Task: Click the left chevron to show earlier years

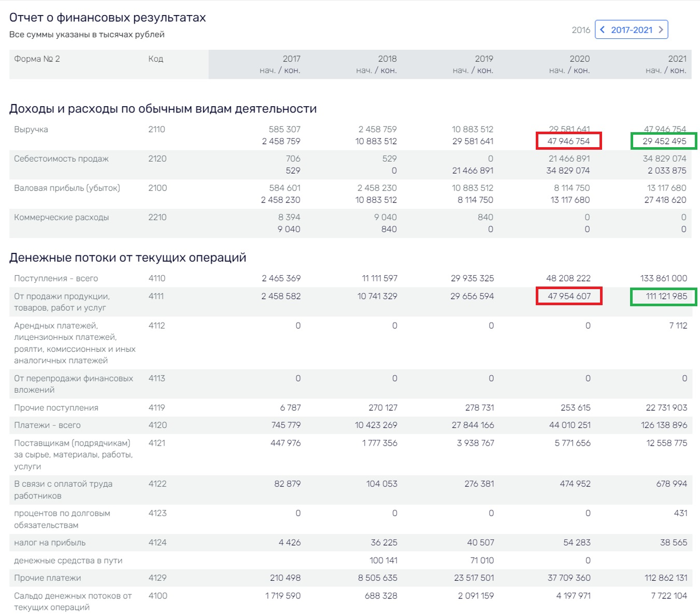Action: tap(603, 30)
